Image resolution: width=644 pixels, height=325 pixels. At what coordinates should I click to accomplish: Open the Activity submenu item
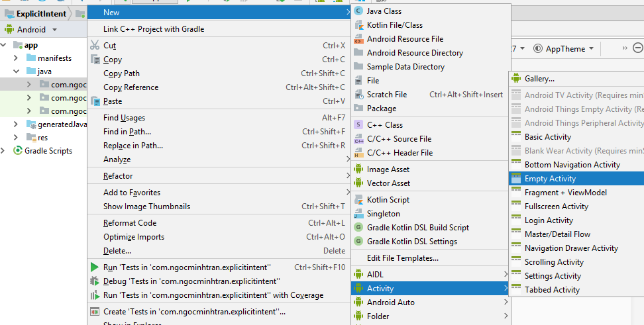tap(431, 289)
